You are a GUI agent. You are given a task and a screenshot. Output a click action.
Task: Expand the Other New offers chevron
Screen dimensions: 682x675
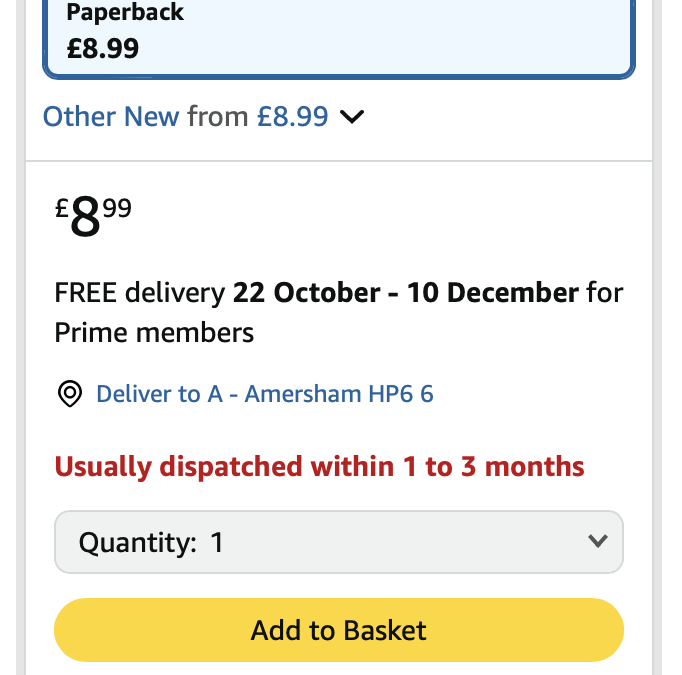click(352, 117)
